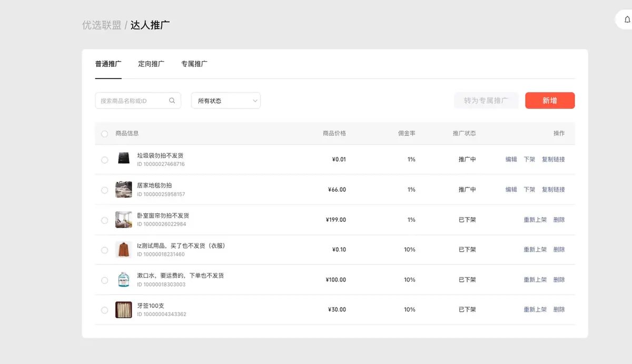
Task: Focus the 搜索商品名称或ID search field
Action: (x=138, y=101)
